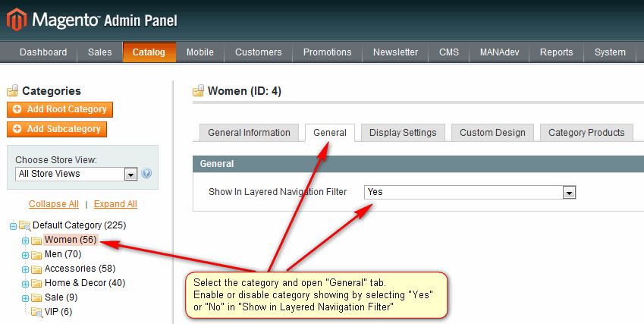Select the VIP (6) category
Screen dimensions: 644x324
tap(58, 312)
